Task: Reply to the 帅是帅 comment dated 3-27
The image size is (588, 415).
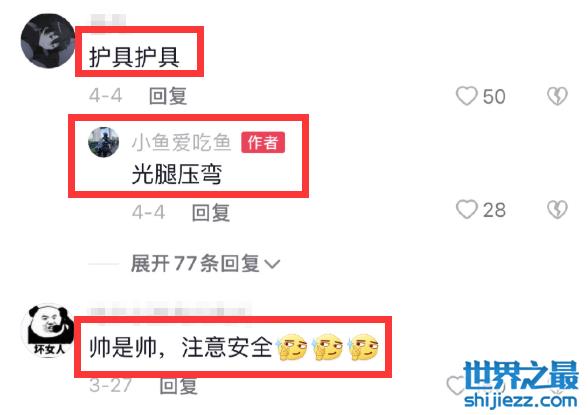Action: point(178,385)
